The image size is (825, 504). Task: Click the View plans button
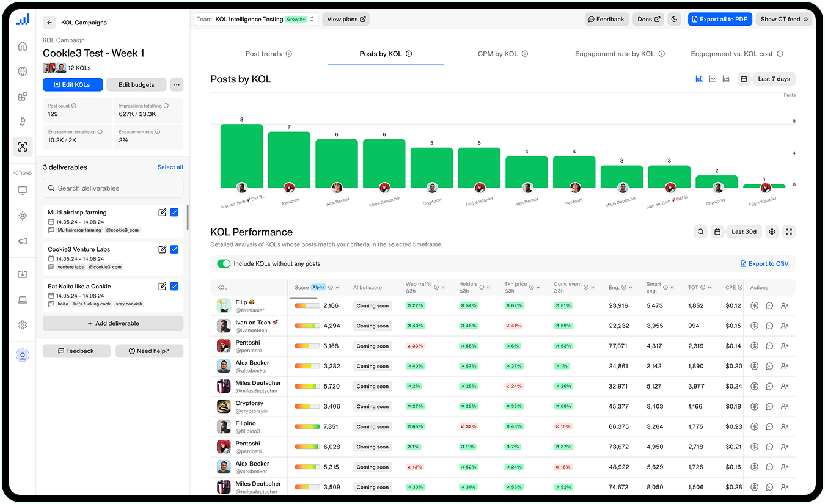tap(346, 19)
